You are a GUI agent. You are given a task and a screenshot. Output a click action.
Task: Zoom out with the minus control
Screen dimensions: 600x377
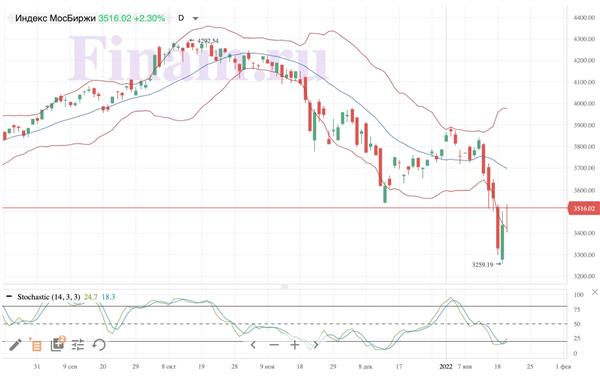tap(274, 345)
